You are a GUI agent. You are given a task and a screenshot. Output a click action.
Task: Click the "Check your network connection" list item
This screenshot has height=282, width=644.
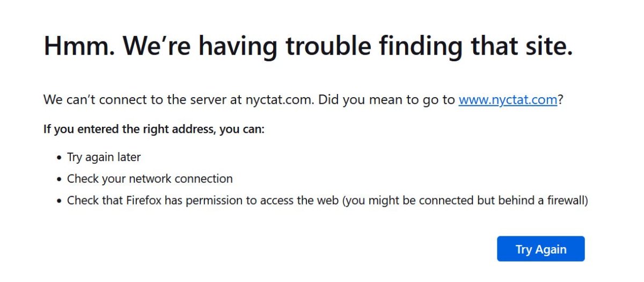150,179
